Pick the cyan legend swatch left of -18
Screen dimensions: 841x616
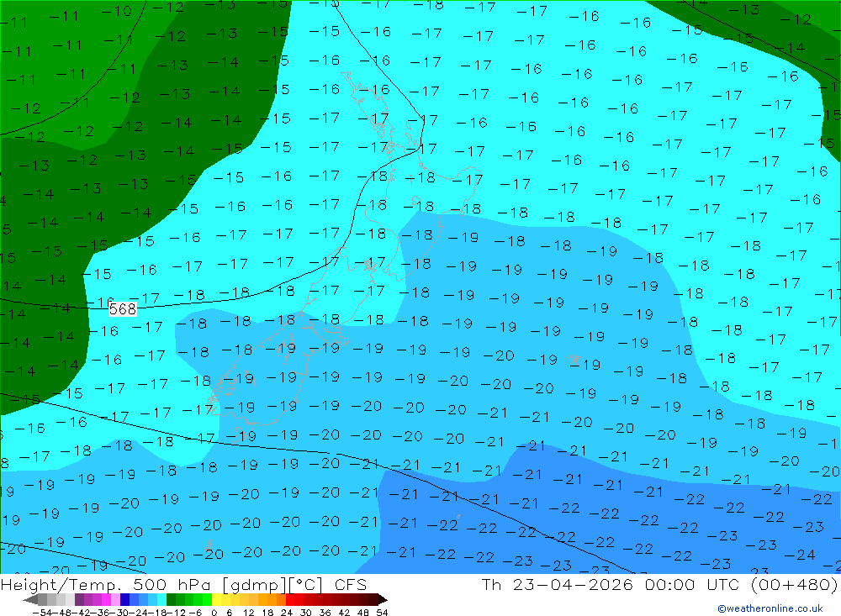pos(161,599)
